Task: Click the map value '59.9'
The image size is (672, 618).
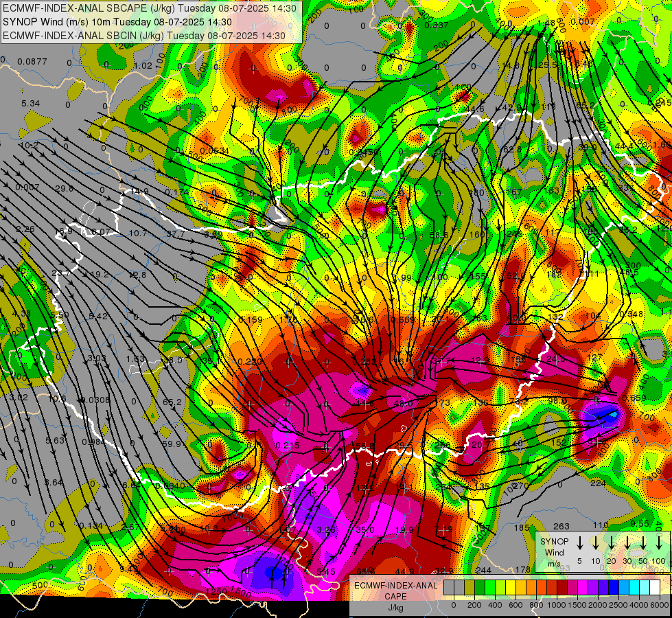Action: (x=172, y=444)
